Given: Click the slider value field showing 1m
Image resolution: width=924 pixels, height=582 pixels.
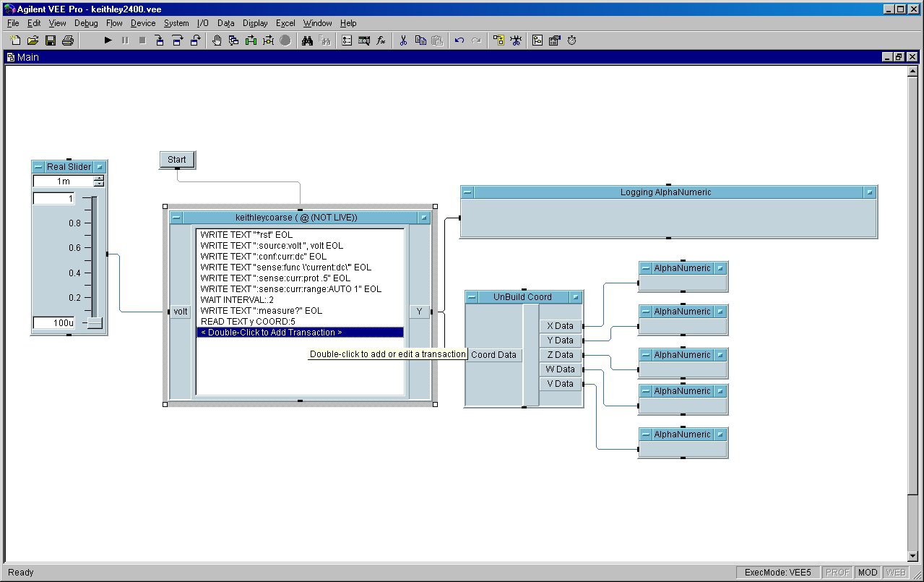Looking at the screenshot, I should [63, 181].
